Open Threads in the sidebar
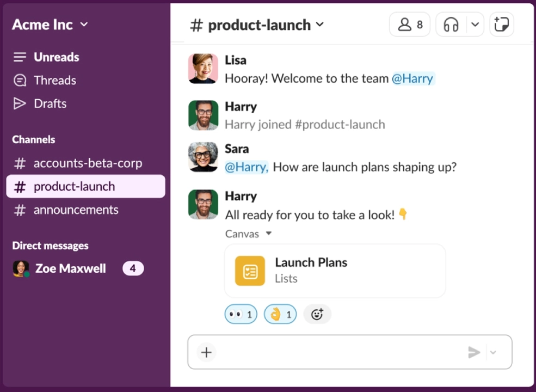 coord(54,81)
